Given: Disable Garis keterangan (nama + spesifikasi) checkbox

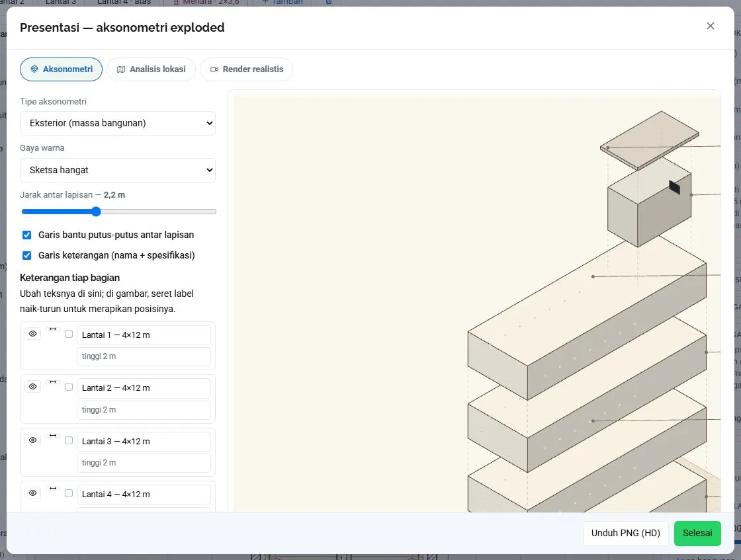Looking at the screenshot, I should 27,255.
